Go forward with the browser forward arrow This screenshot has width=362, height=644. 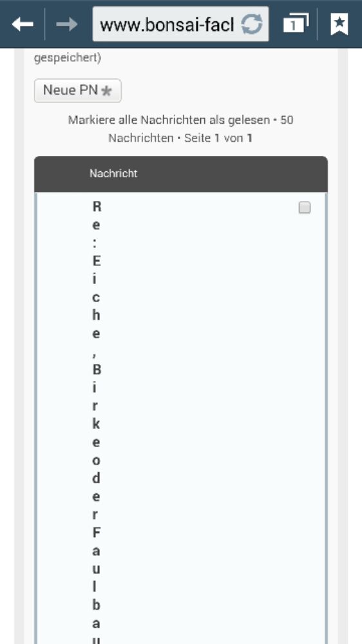67,24
